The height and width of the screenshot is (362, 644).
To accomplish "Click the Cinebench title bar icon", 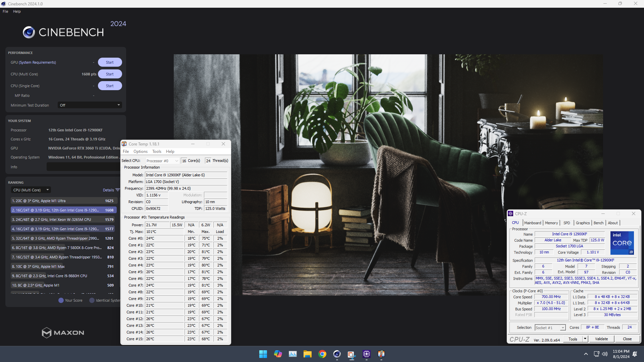I will pyautogui.click(x=3, y=4).
